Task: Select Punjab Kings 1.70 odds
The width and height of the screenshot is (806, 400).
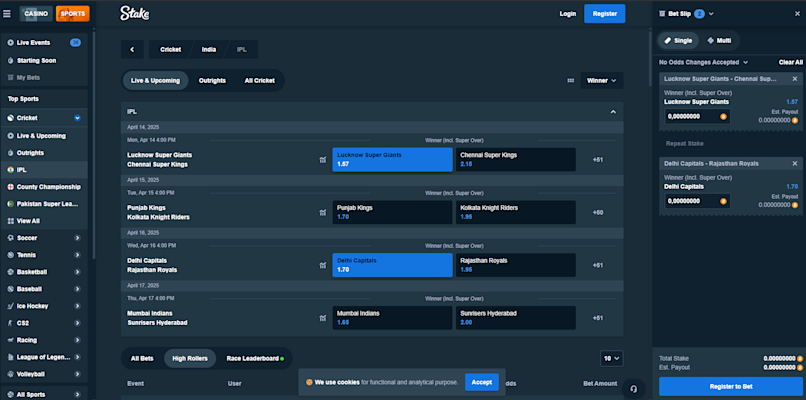Action: pos(393,212)
